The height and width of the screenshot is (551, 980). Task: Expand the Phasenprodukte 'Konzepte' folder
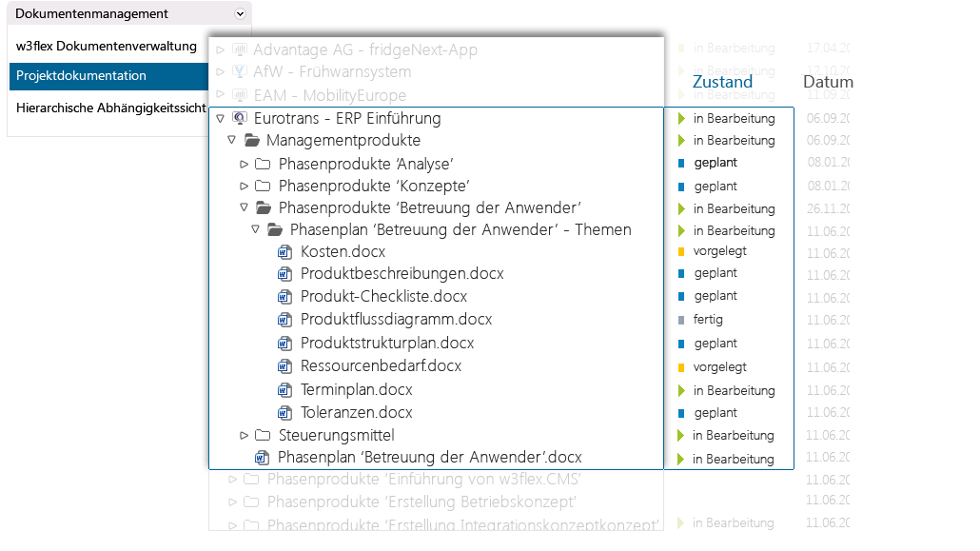pos(245,187)
